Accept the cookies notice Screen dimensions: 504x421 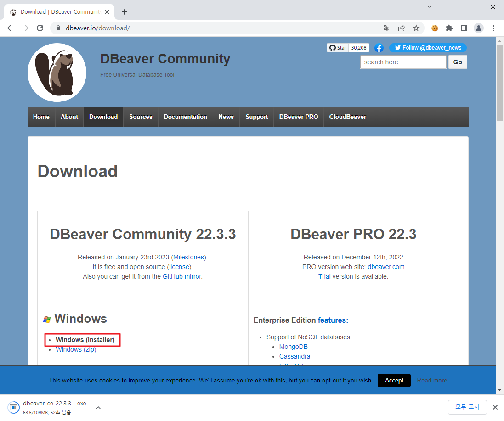[x=394, y=380]
